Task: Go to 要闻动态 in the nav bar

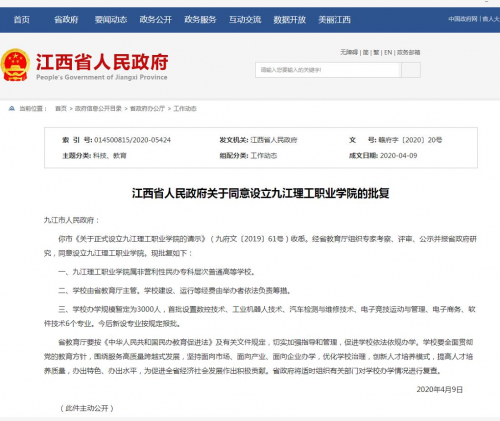Action: pyautogui.click(x=111, y=20)
